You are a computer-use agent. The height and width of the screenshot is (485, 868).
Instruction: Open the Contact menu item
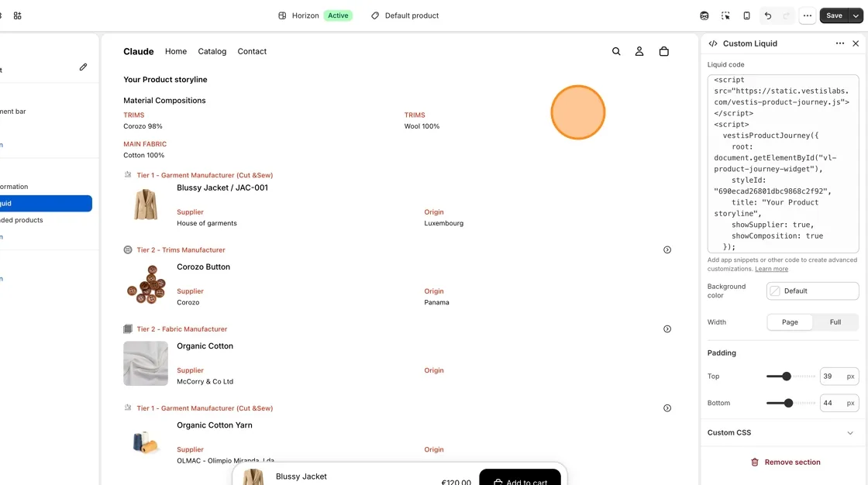(252, 51)
